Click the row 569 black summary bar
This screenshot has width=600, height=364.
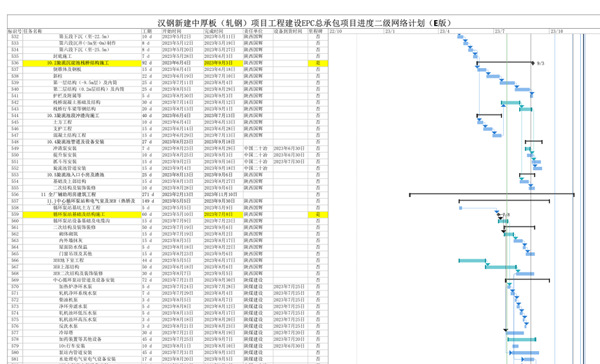tap(527, 280)
